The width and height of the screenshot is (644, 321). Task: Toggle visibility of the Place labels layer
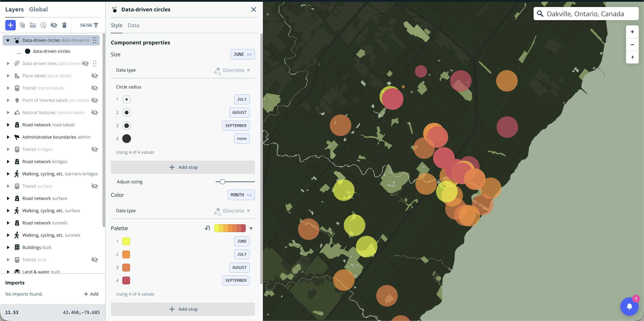point(95,76)
